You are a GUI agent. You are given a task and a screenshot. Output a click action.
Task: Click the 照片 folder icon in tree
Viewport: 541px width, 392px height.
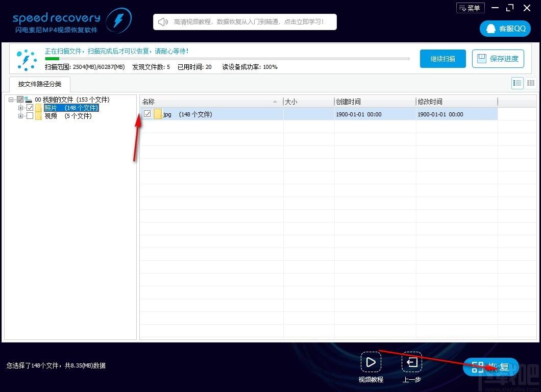(38, 108)
